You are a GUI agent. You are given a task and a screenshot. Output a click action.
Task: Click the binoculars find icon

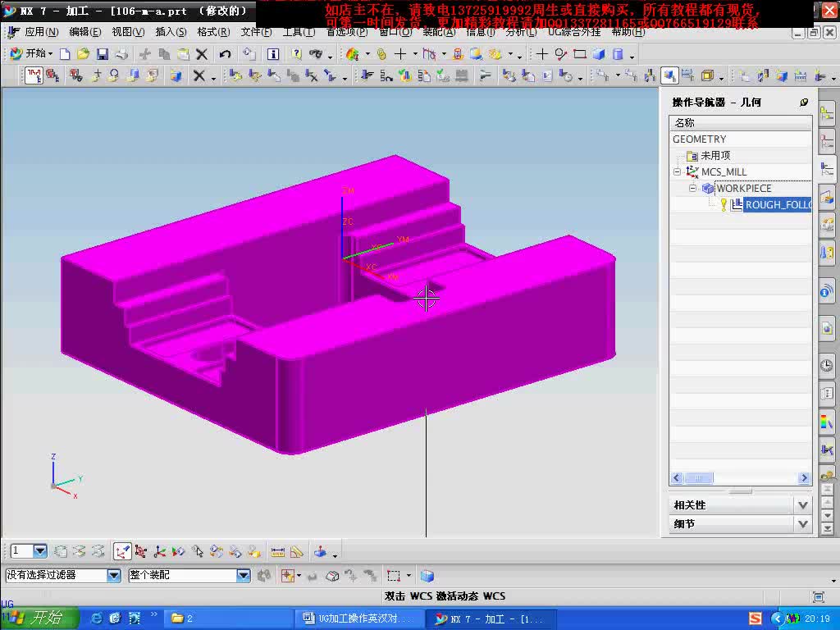pyautogui.click(x=316, y=54)
